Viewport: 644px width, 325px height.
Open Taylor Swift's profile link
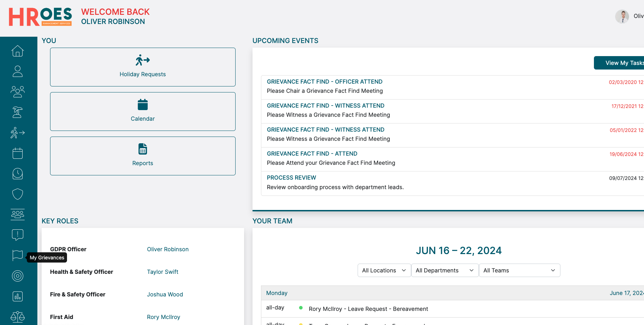(163, 272)
